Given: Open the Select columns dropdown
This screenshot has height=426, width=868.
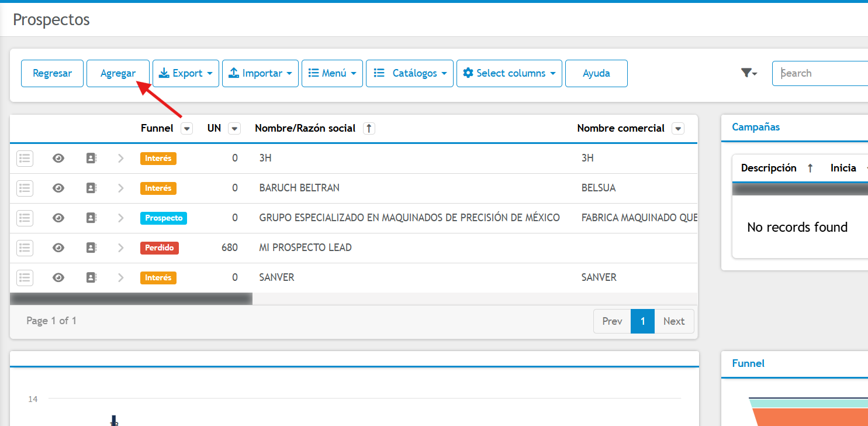Looking at the screenshot, I should click(x=509, y=73).
